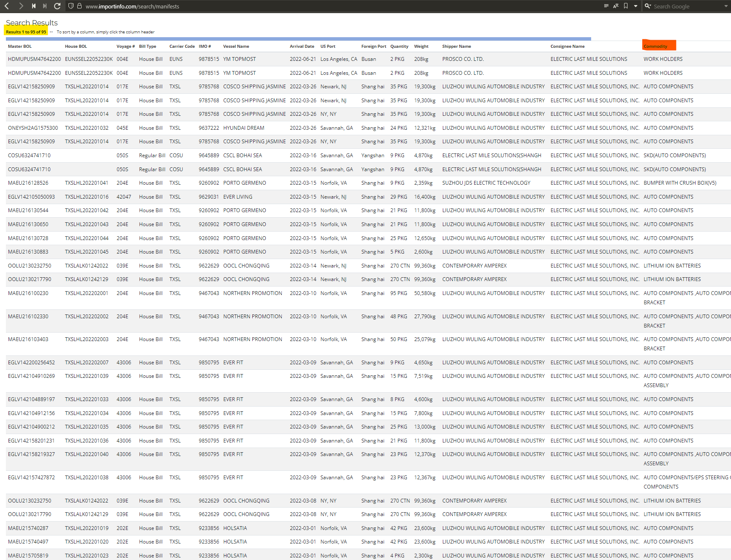This screenshot has height=560, width=731.
Task: Sort by Quantity column
Action: pos(399,46)
